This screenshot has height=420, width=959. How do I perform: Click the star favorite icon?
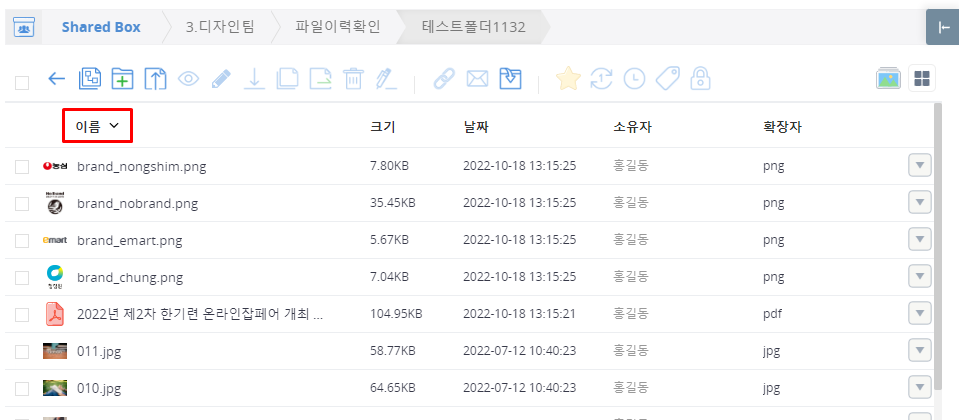[x=568, y=79]
